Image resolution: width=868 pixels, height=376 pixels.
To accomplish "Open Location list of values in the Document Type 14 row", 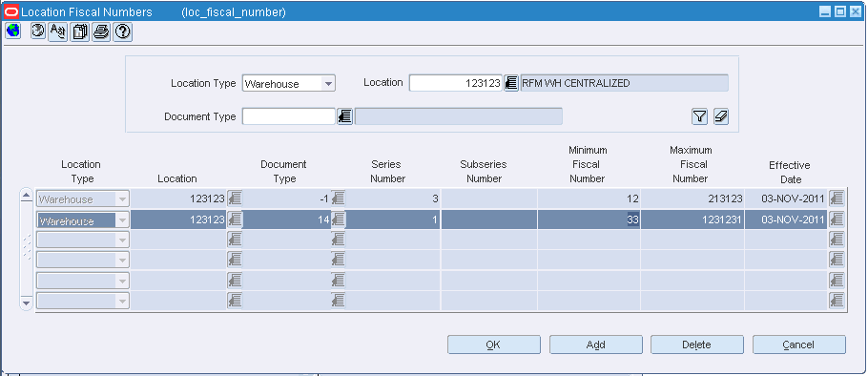I will (x=235, y=219).
